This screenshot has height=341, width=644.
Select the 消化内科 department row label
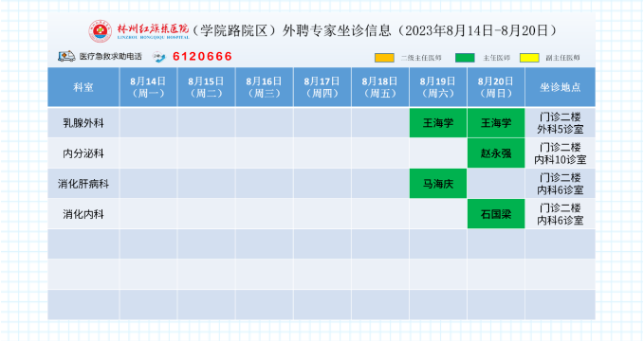pos(83,214)
